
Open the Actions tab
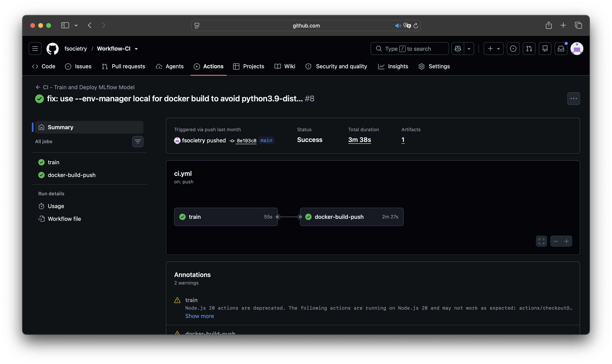209,66
